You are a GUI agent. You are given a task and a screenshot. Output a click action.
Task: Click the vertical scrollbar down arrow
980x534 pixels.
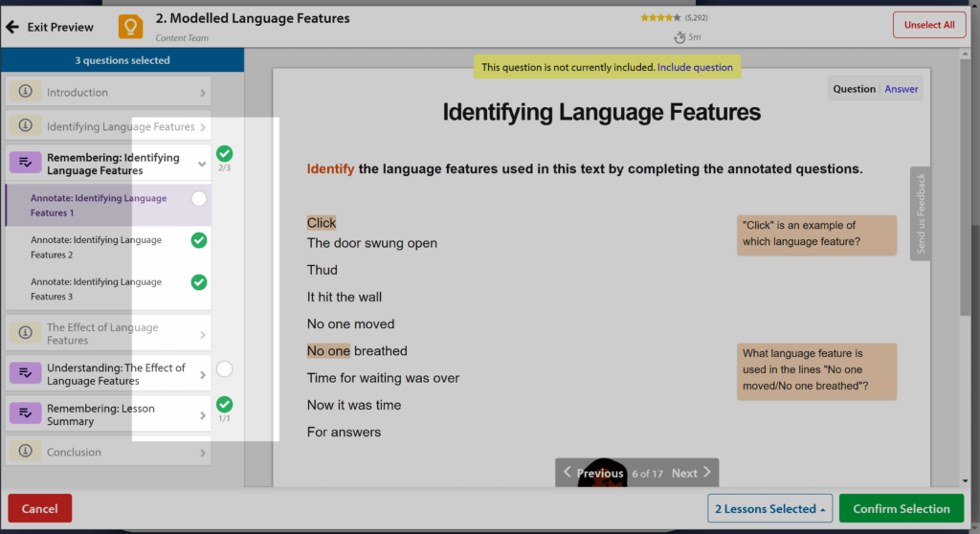pos(965,480)
